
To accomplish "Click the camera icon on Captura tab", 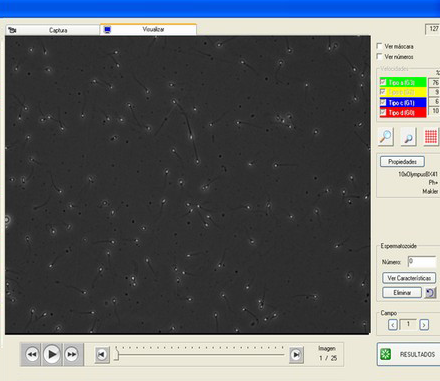I will pyautogui.click(x=12, y=30).
